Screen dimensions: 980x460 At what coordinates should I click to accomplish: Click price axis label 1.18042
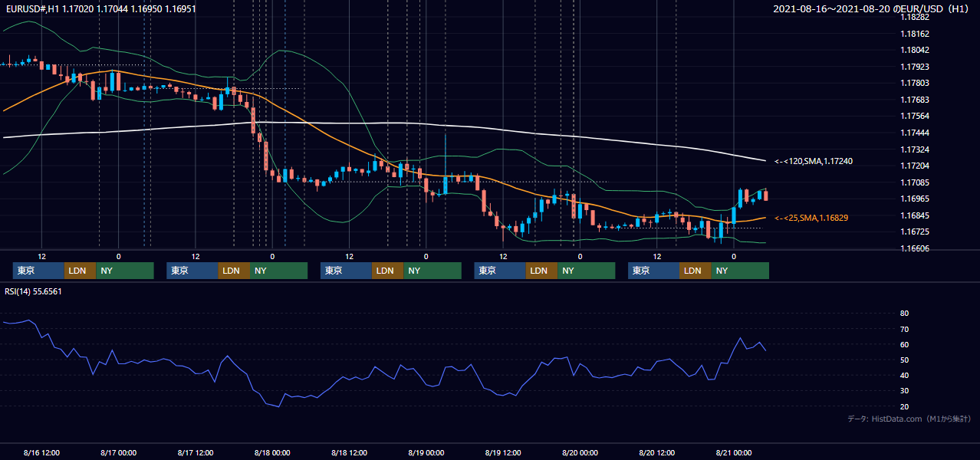coord(915,50)
